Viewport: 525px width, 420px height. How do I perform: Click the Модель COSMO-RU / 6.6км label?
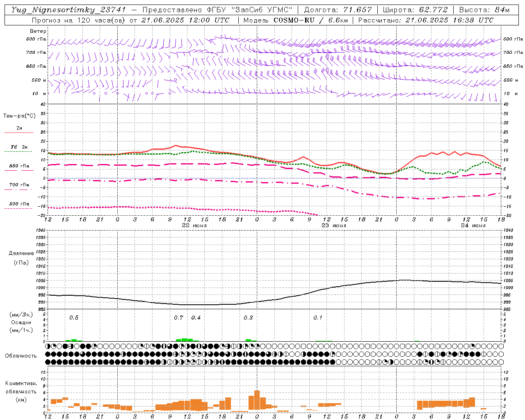pos(296,20)
